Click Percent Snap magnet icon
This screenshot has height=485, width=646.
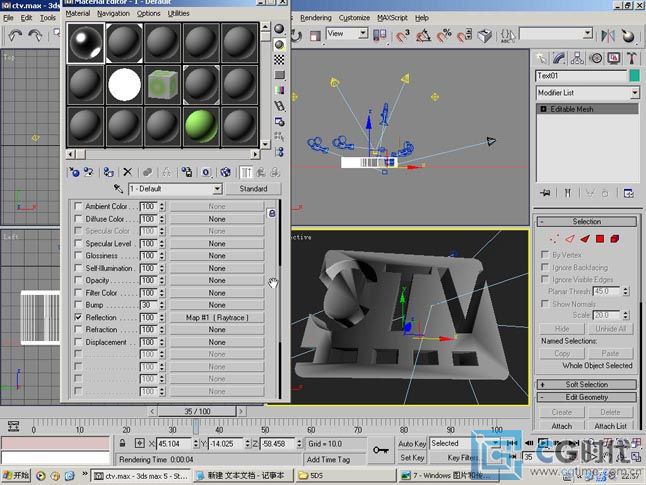(x=444, y=36)
